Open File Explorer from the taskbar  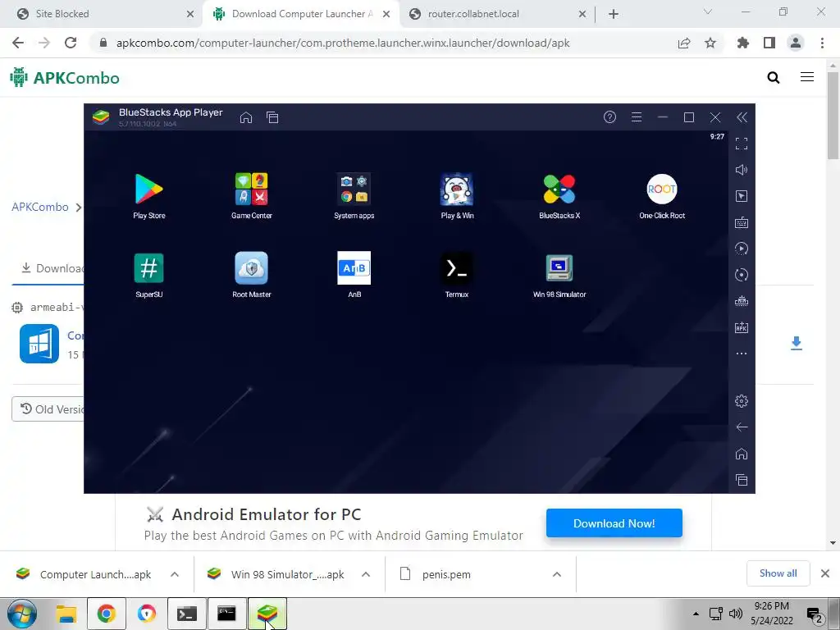coord(67,614)
